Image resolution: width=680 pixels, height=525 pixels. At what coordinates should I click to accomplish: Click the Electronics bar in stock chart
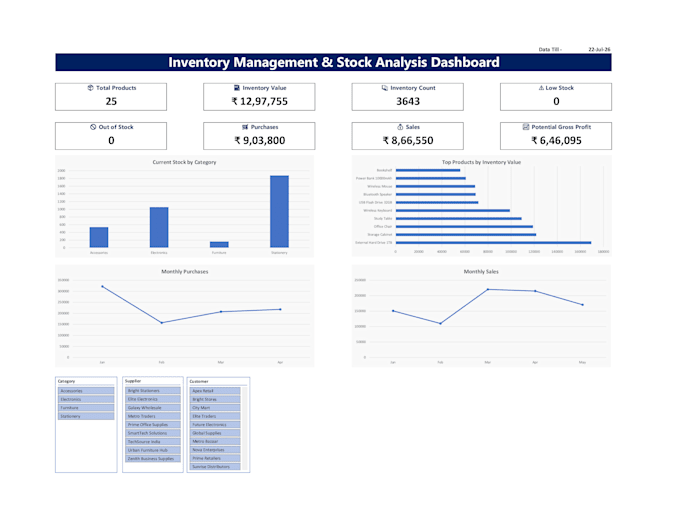point(159,227)
